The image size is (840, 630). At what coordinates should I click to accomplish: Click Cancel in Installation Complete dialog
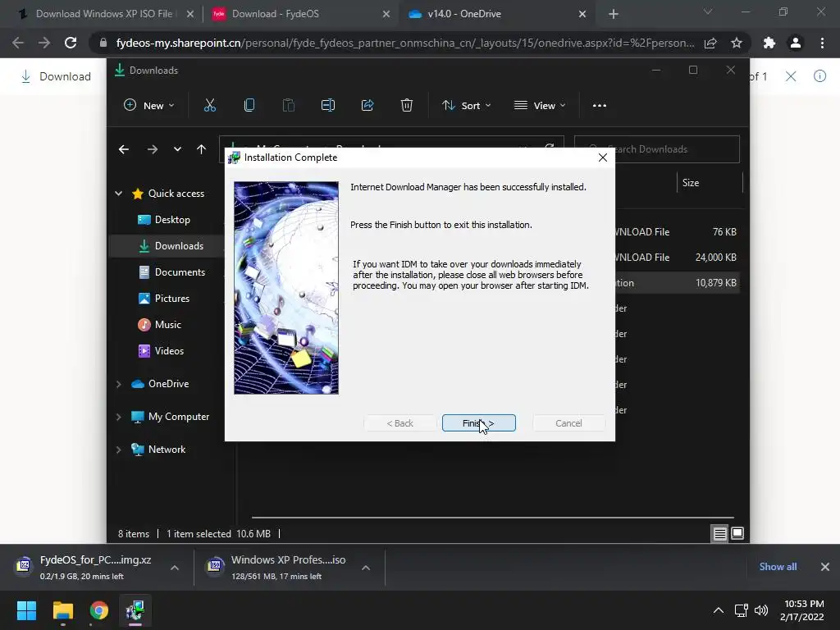tap(568, 423)
